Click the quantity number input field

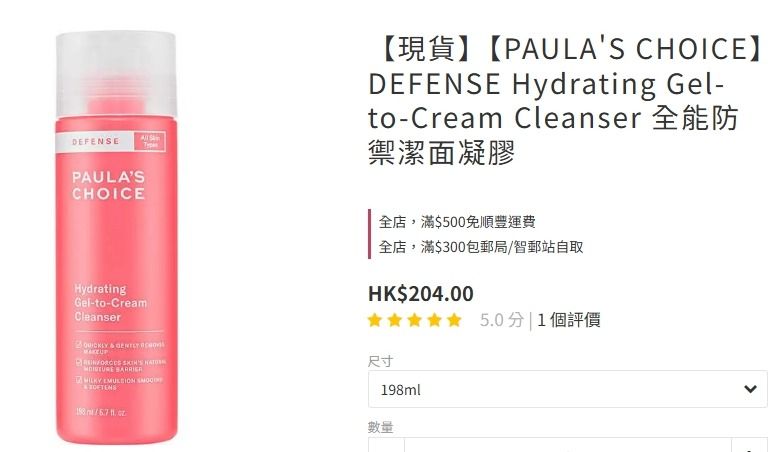point(568,445)
